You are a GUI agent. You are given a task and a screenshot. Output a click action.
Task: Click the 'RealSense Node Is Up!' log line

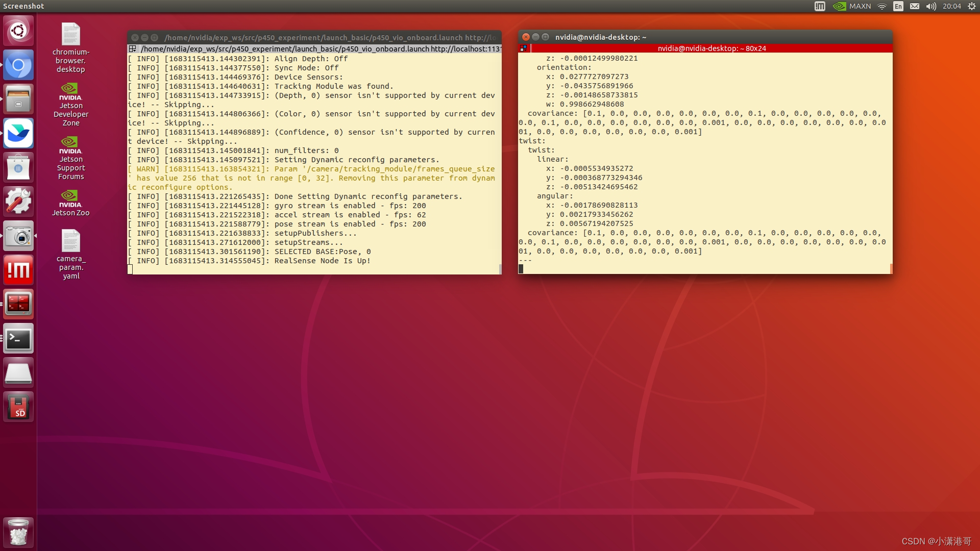[249, 261]
